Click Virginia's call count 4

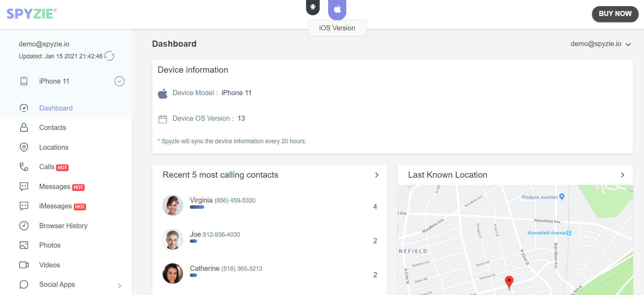375,207
